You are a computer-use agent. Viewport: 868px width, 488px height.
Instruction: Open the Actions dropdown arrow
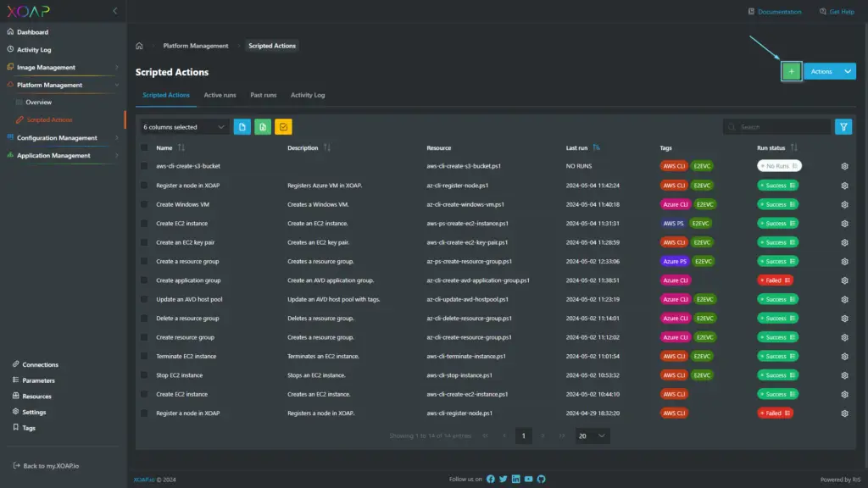click(x=848, y=71)
